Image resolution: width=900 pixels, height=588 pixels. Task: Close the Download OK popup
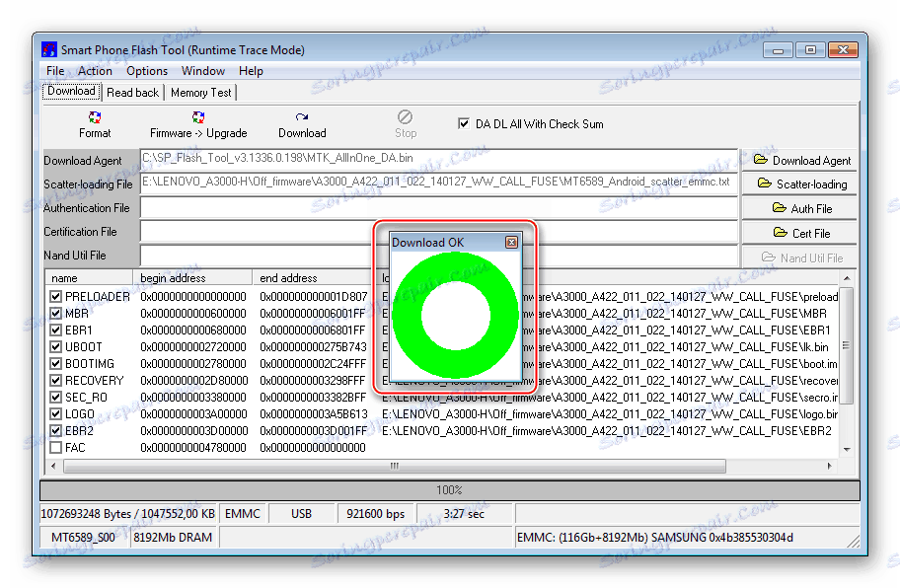[511, 242]
